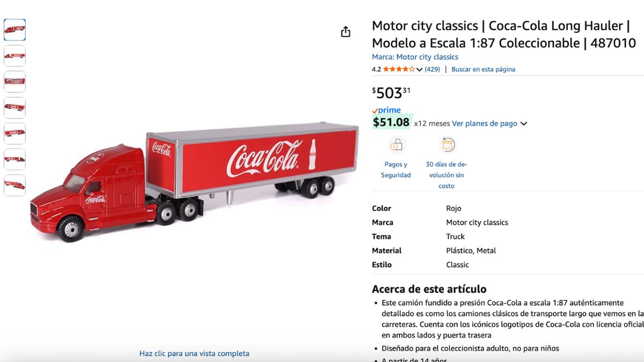Select the third thumbnail image
This screenshot has height=362, width=644.
(x=14, y=82)
